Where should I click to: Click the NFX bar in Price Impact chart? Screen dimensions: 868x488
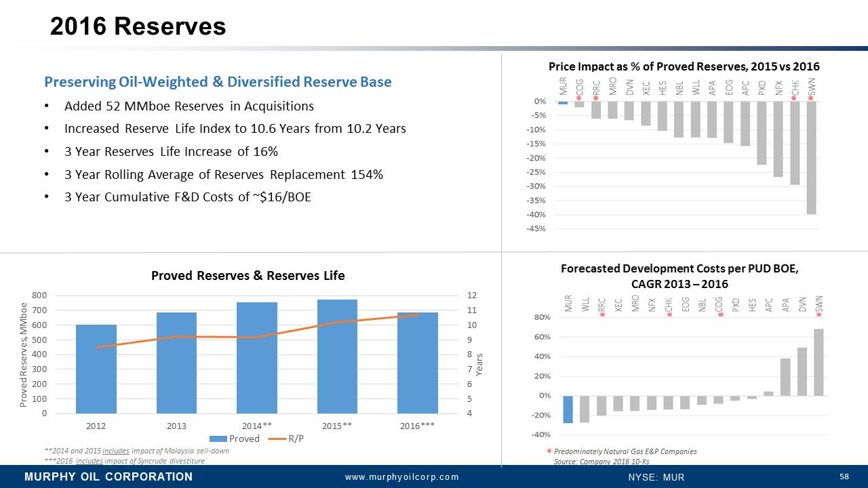point(778,139)
